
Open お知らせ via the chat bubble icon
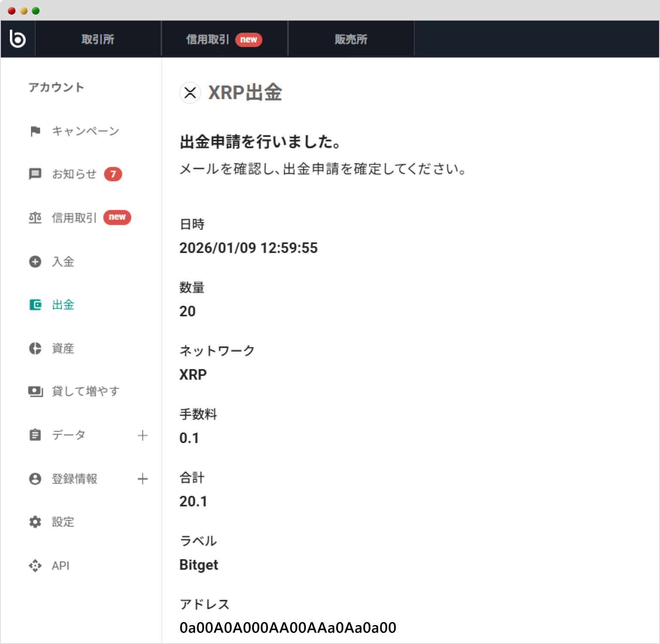(x=35, y=174)
